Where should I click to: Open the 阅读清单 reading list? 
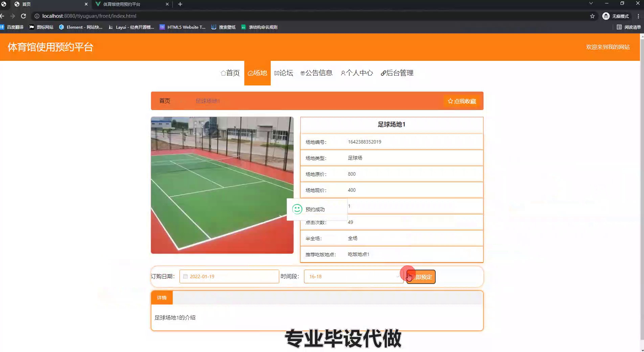tap(629, 27)
